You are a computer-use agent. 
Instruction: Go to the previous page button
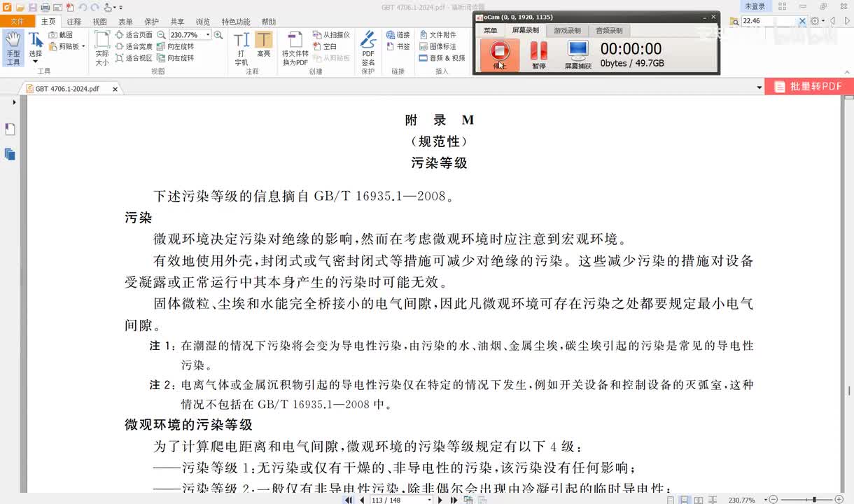(x=362, y=500)
